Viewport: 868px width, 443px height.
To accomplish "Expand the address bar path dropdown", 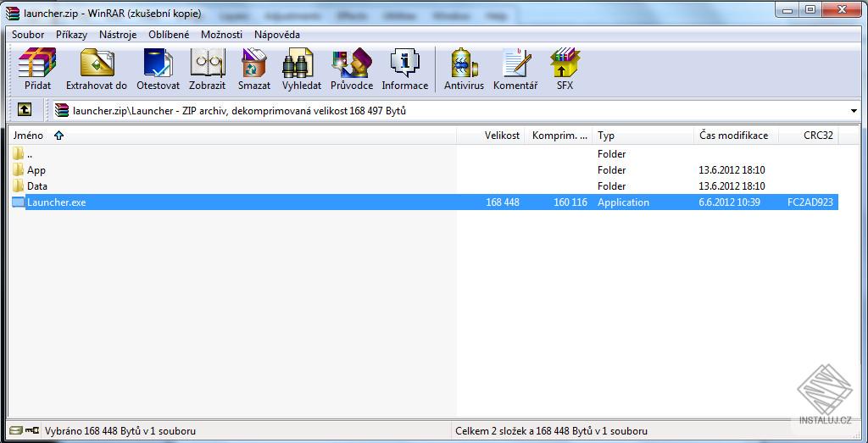I will (x=853, y=111).
